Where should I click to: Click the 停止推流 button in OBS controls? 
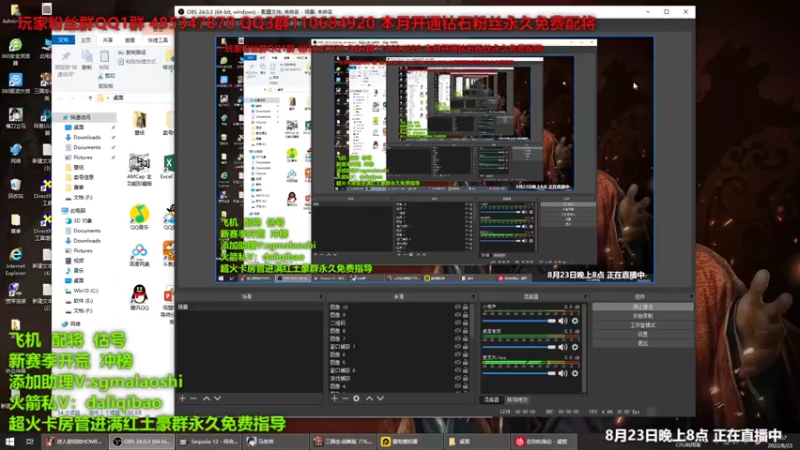[x=643, y=307]
